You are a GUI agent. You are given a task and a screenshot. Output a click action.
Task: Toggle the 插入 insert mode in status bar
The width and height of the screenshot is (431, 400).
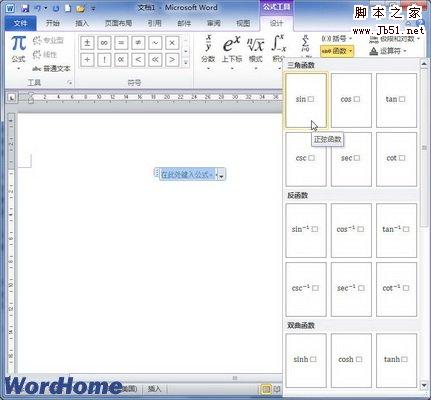click(x=154, y=389)
